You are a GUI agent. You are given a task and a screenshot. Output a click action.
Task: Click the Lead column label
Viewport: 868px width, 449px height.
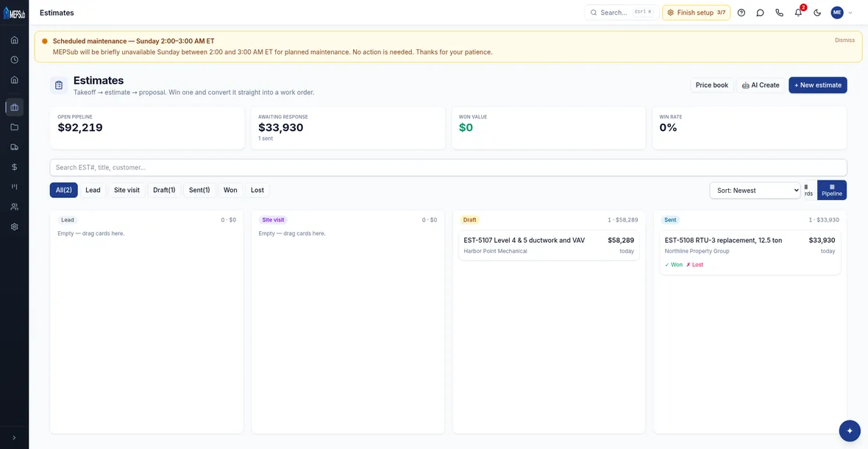pyautogui.click(x=67, y=220)
